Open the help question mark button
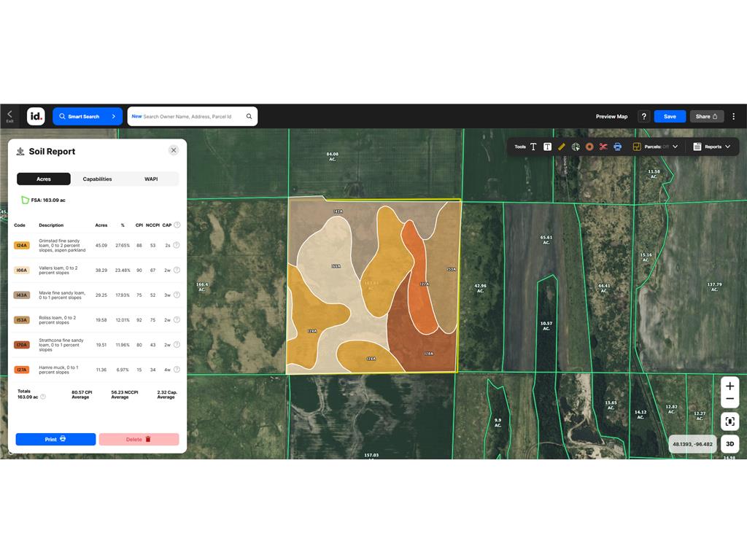The width and height of the screenshot is (747, 560). pos(643,116)
